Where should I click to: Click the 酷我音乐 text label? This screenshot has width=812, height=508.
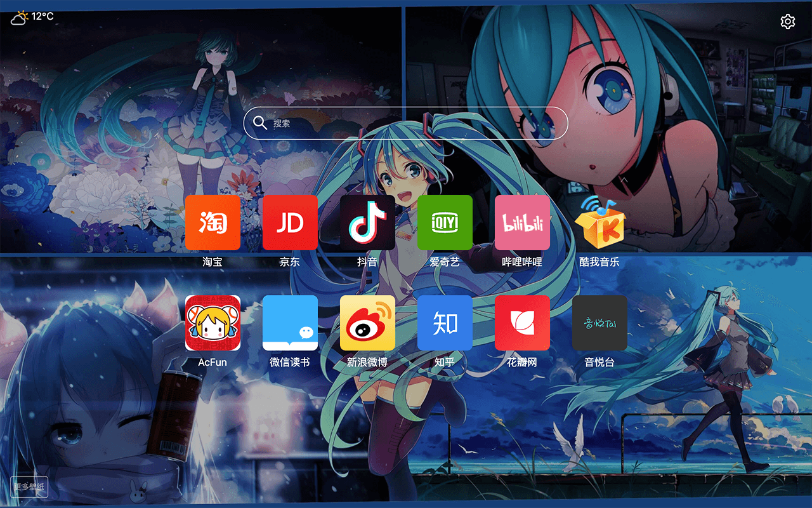[x=599, y=262]
